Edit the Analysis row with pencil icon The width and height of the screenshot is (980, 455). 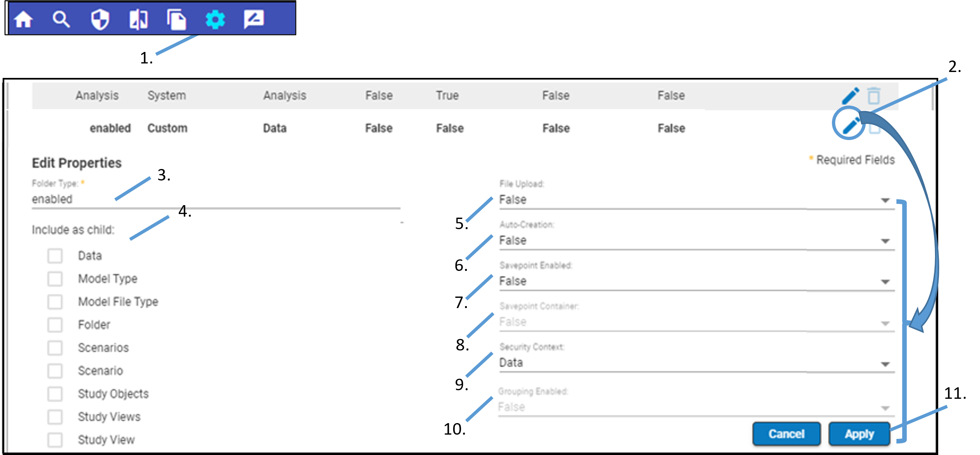tap(850, 95)
